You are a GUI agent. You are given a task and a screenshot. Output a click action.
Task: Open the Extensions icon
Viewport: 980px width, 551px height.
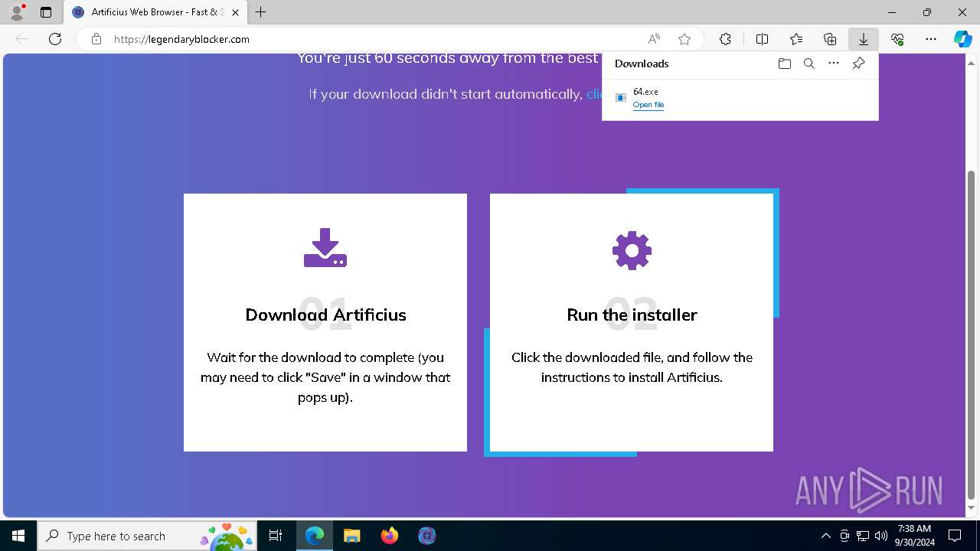click(x=725, y=39)
